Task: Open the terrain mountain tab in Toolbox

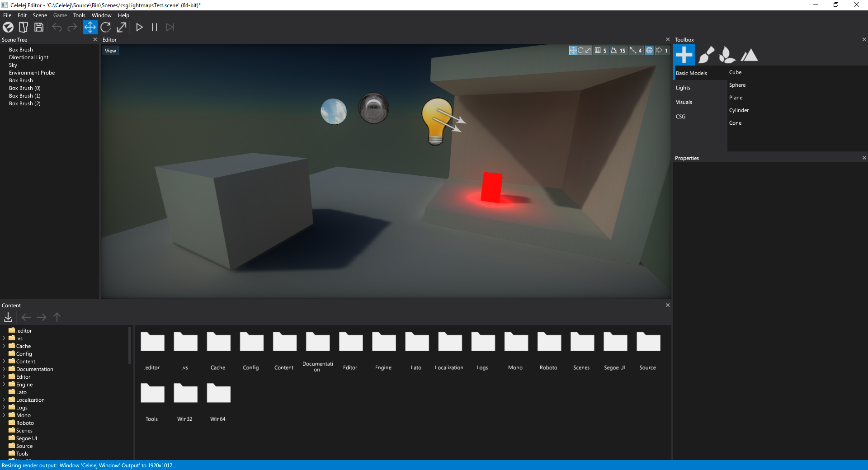Action: pyautogui.click(x=749, y=55)
